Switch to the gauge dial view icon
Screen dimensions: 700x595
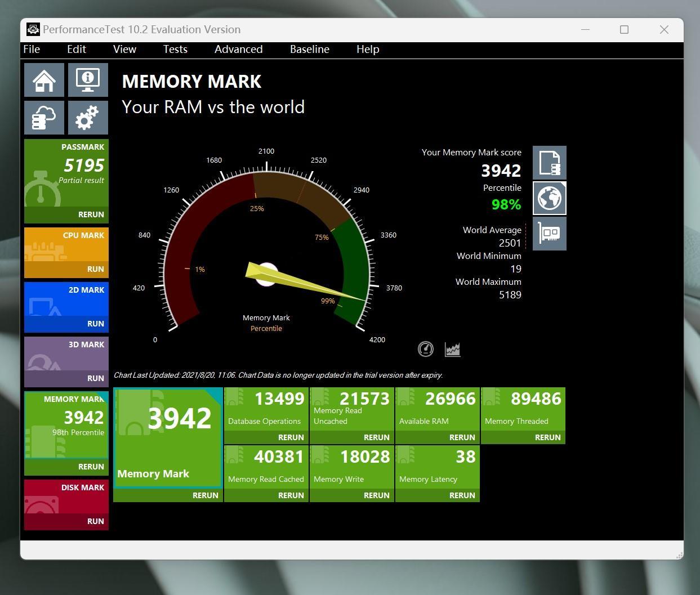[x=426, y=349]
